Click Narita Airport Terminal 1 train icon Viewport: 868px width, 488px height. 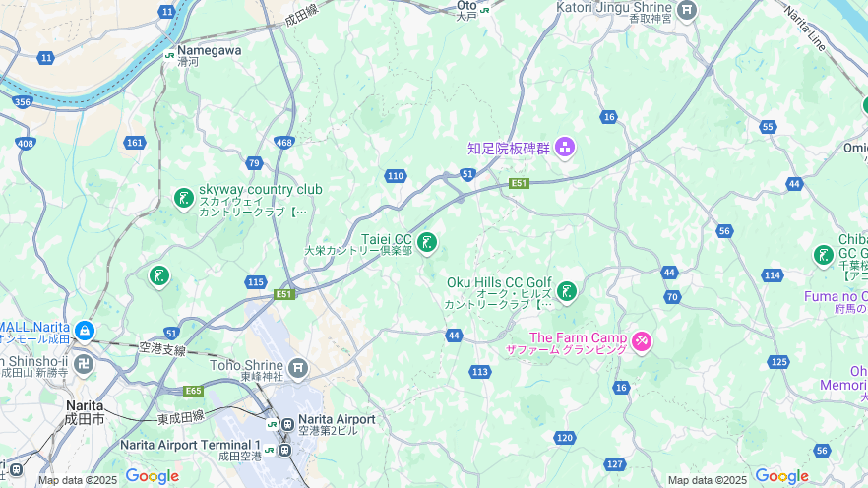pyautogui.click(x=284, y=450)
